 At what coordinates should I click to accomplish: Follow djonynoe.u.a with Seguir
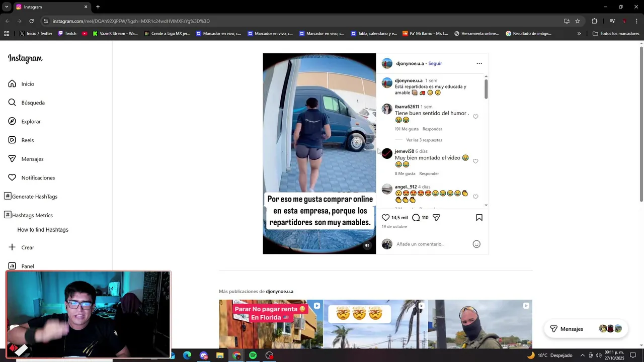[x=435, y=63]
